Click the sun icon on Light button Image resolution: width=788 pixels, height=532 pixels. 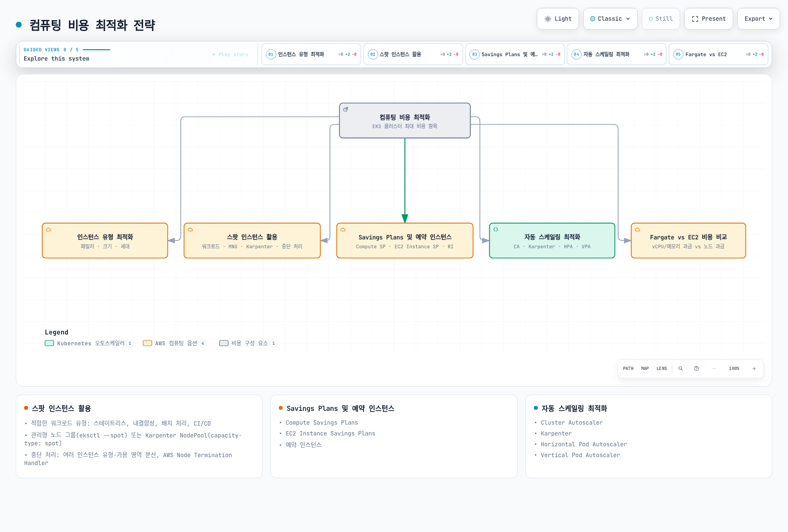tap(548, 19)
